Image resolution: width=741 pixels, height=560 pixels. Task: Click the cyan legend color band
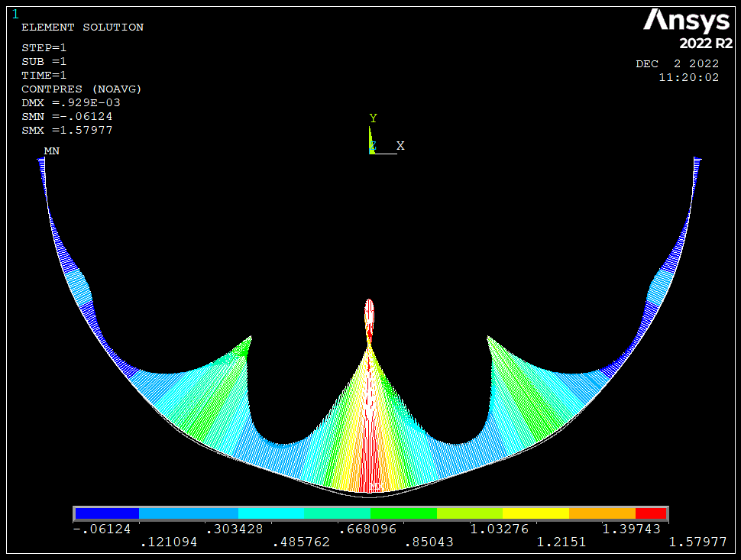271,513
